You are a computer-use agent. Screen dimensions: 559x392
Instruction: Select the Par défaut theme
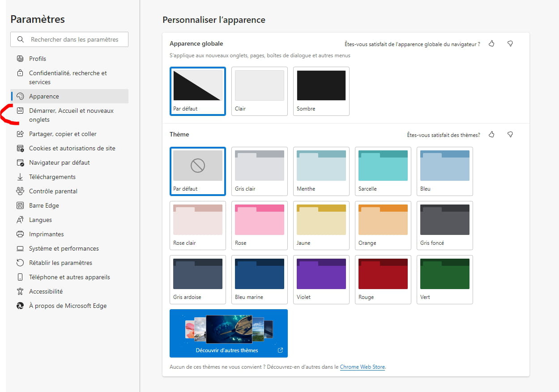pos(198,171)
